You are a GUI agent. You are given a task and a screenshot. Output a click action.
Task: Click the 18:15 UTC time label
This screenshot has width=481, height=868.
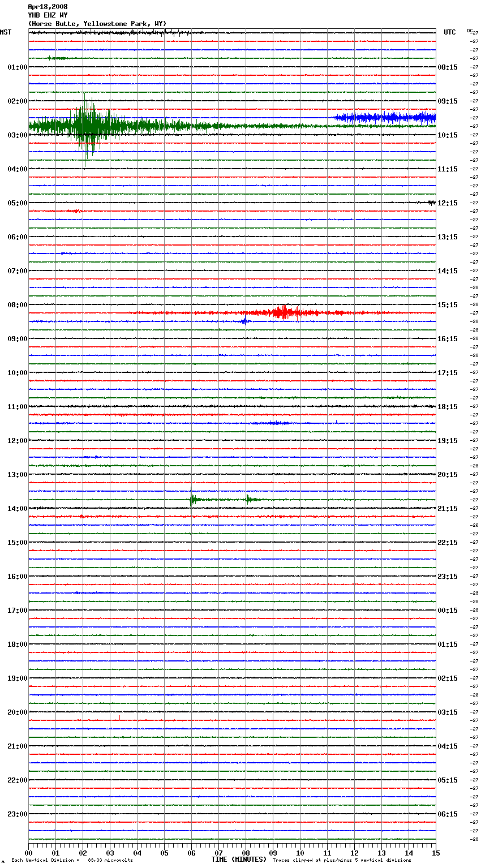448,407
